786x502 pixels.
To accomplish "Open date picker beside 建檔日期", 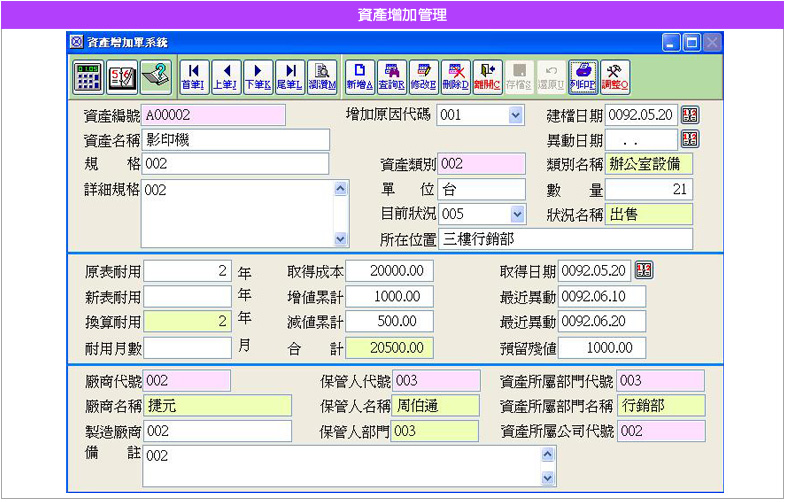I will (x=690, y=115).
